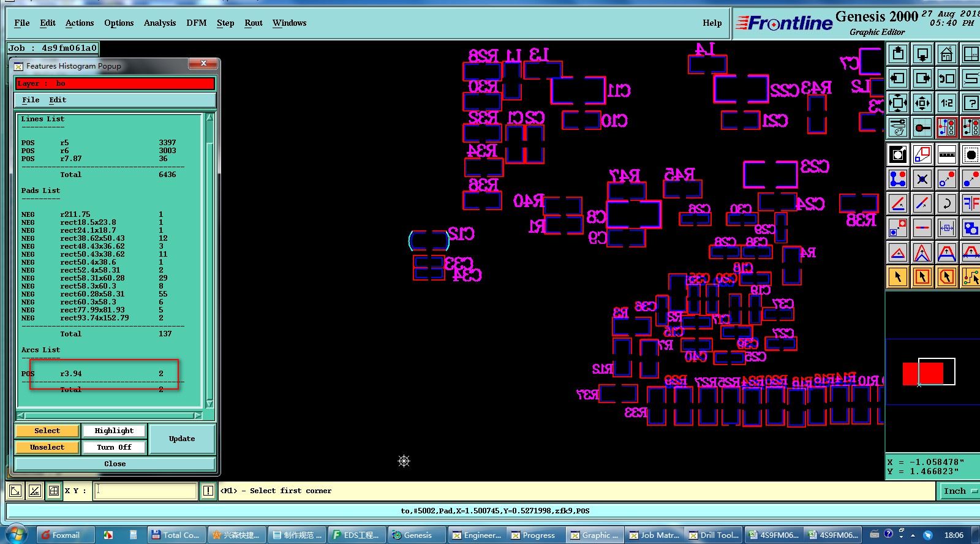The width and height of the screenshot is (980, 544).
Task: Select the r7.87 line entry
Action: (99, 159)
